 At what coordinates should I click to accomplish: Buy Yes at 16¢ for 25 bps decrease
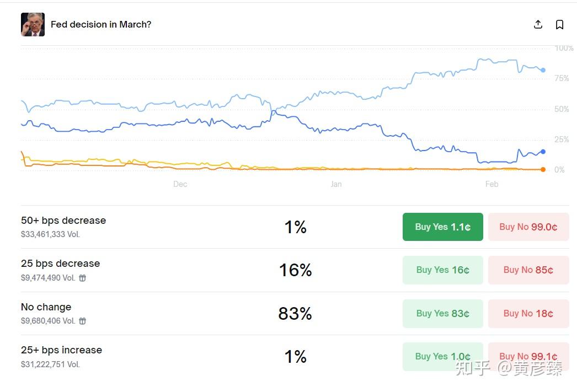pos(442,270)
